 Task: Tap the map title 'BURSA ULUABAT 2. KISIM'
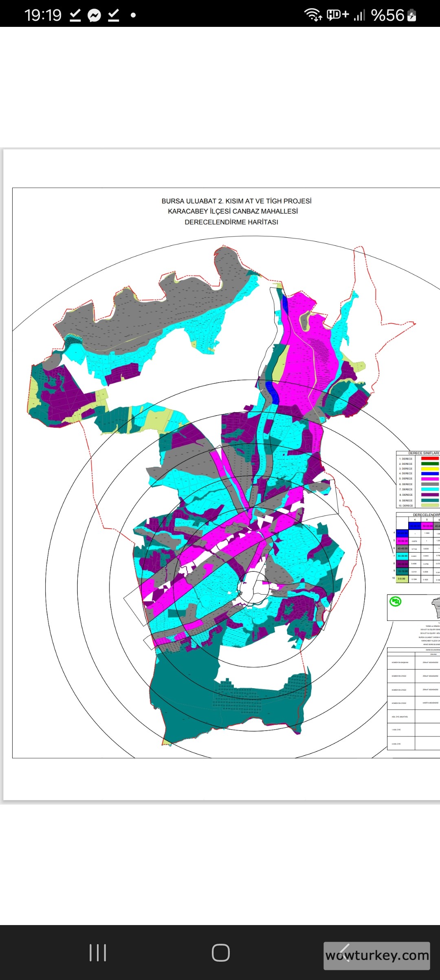236,201
